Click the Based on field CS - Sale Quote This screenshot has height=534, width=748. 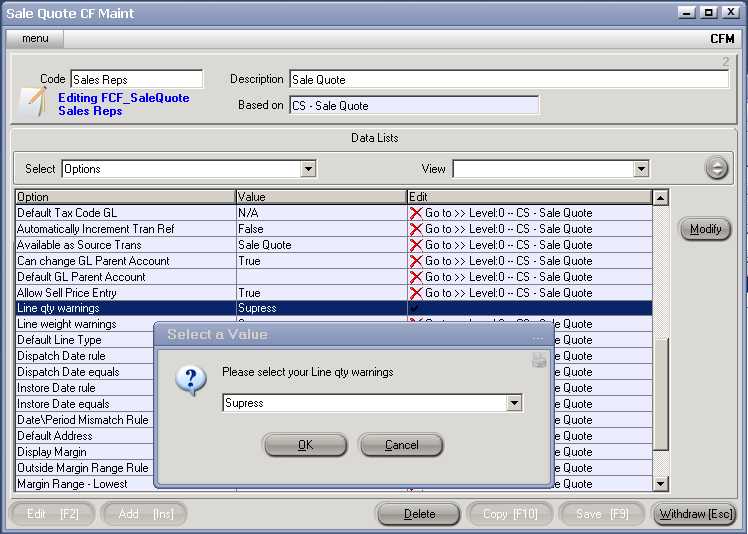coord(414,105)
